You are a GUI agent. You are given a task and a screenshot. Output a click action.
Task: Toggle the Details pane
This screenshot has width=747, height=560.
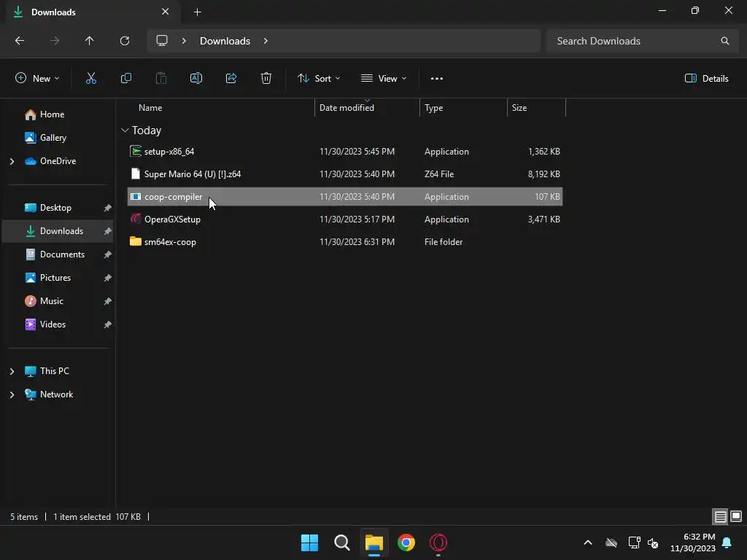click(706, 79)
